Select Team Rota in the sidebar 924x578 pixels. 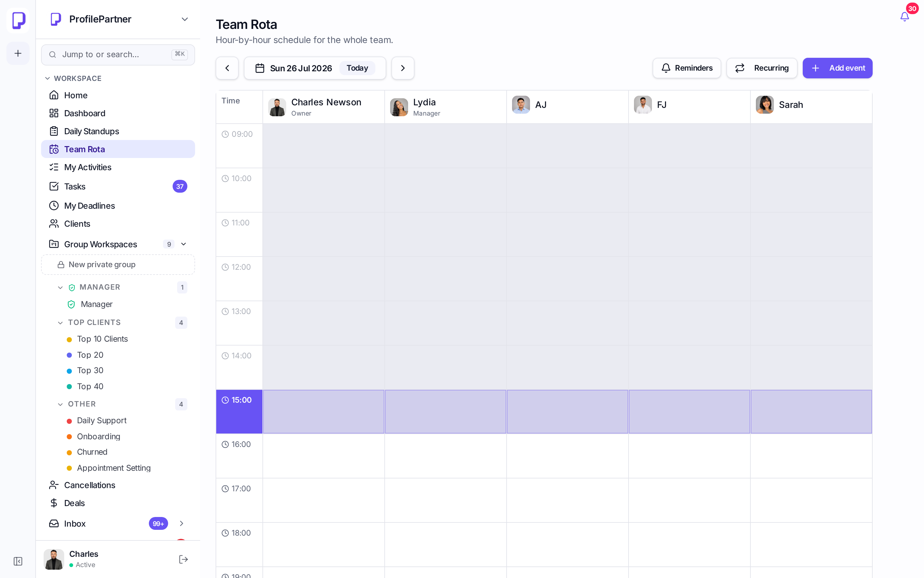pos(118,149)
